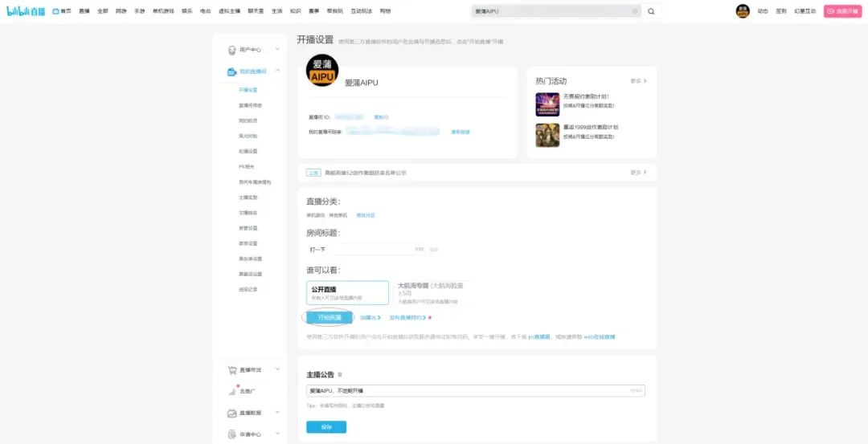
Task: Click the 直播带货 cart icon
Action: [232, 370]
